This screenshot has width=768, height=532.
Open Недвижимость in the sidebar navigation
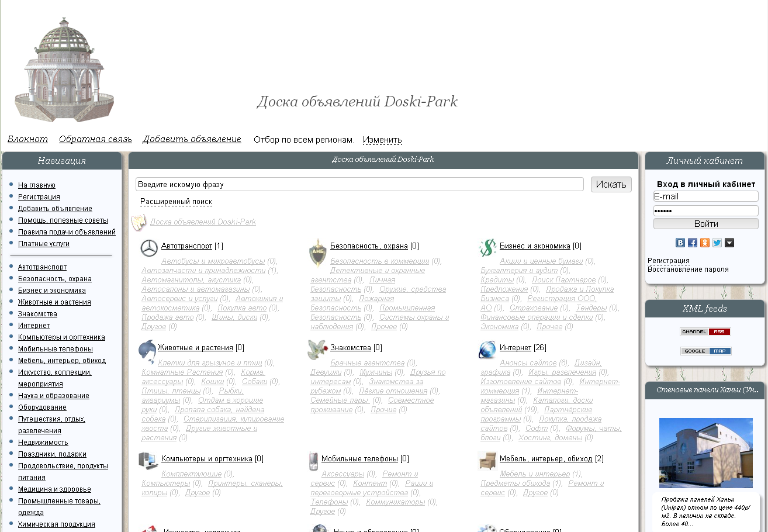pos(43,443)
